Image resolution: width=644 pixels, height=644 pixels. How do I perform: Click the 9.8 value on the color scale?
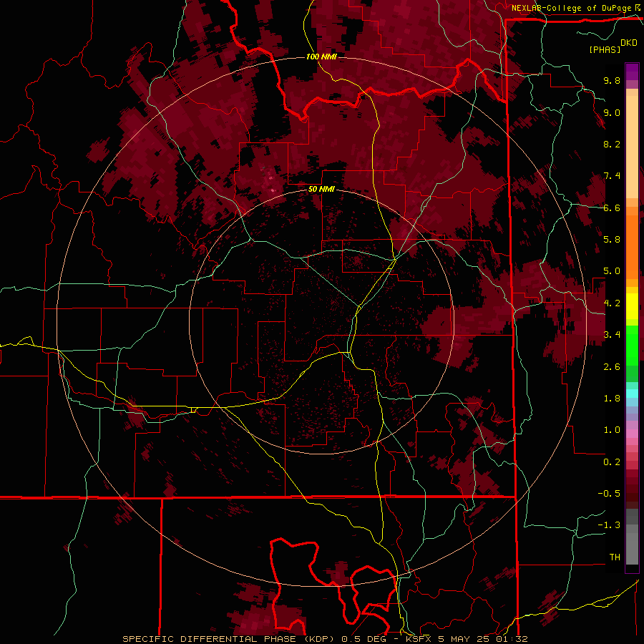tap(612, 80)
